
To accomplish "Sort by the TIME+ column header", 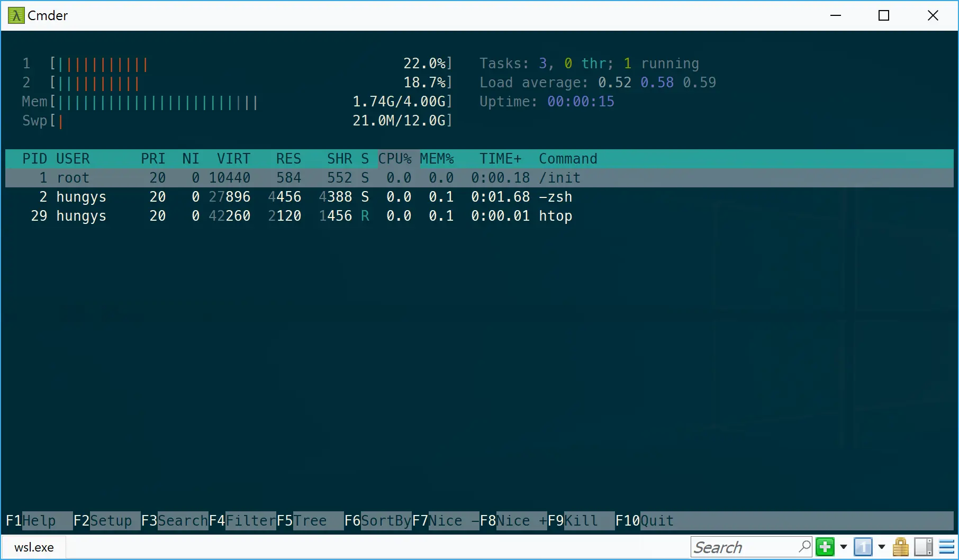I will pos(501,159).
